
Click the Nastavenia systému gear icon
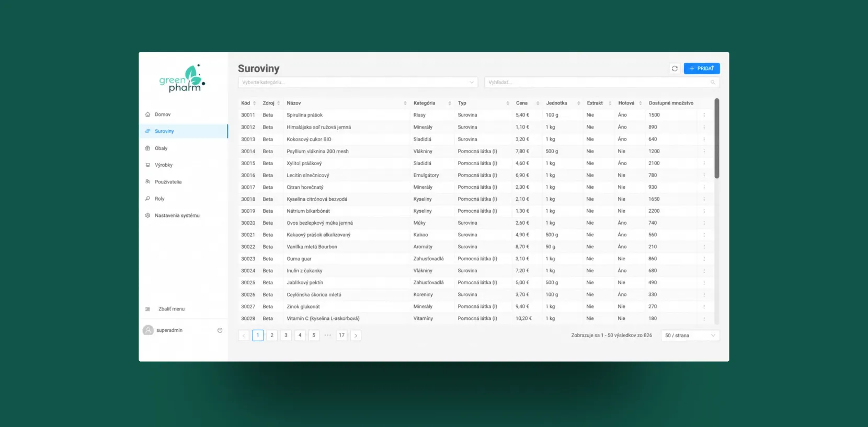click(x=147, y=215)
